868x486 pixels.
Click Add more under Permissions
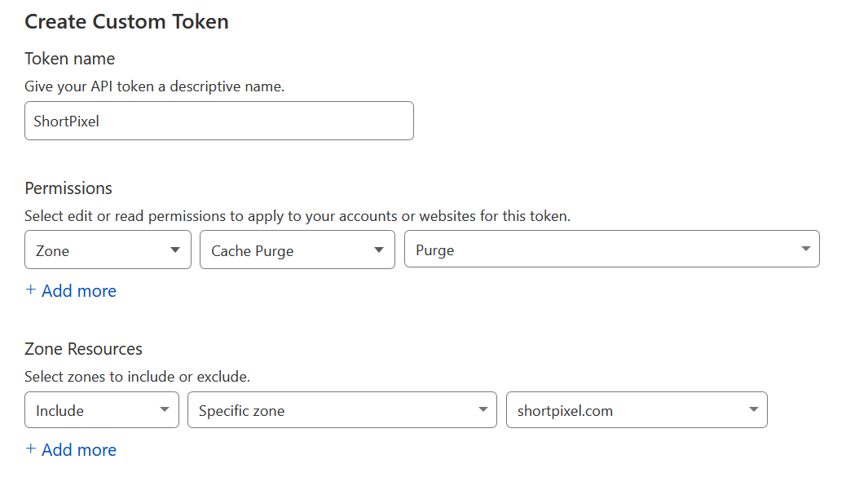pyautogui.click(x=78, y=291)
